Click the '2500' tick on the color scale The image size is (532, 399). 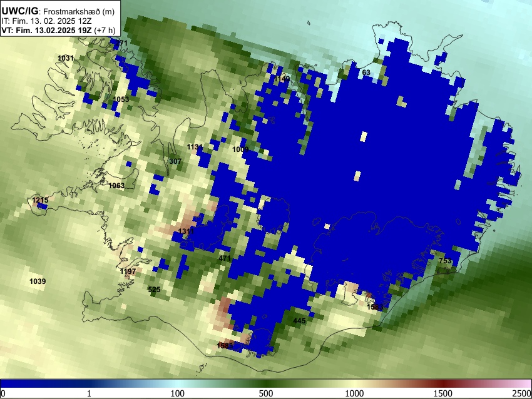click(x=522, y=393)
